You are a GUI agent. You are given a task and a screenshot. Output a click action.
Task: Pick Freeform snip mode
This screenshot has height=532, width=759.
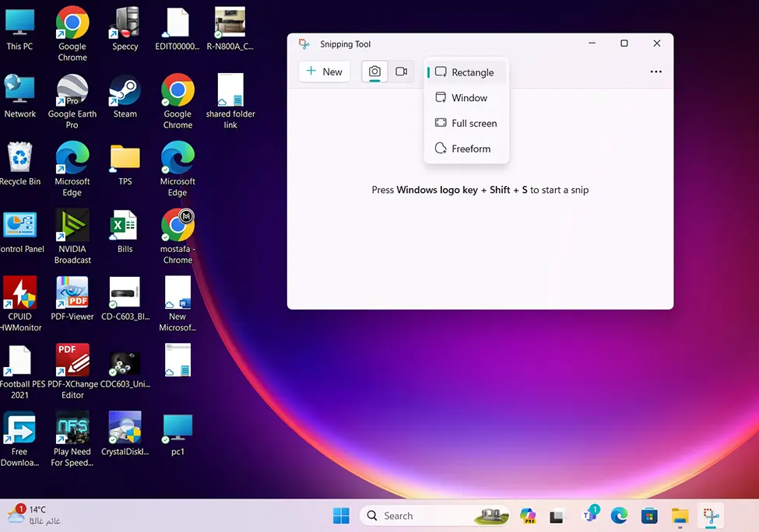coord(470,149)
